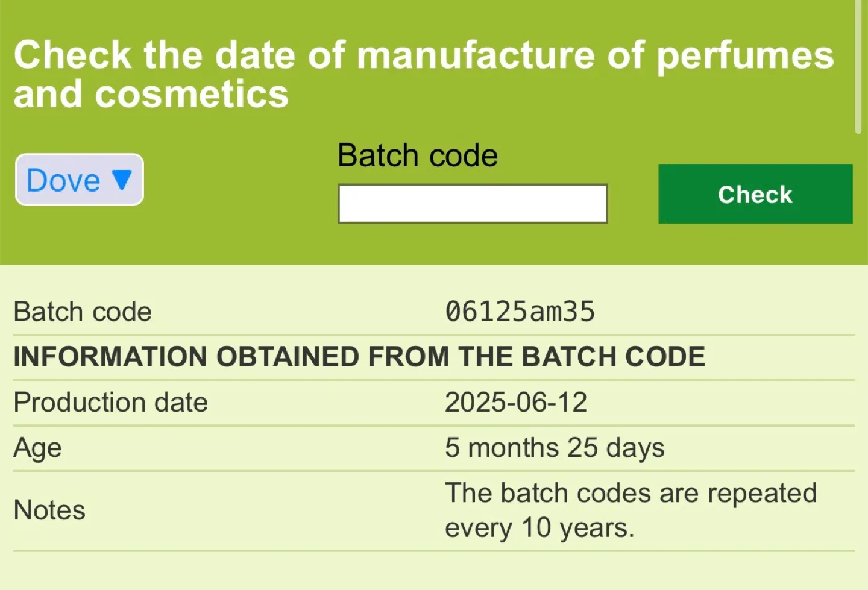Select the batch code value 06125am35

pyautogui.click(x=520, y=312)
